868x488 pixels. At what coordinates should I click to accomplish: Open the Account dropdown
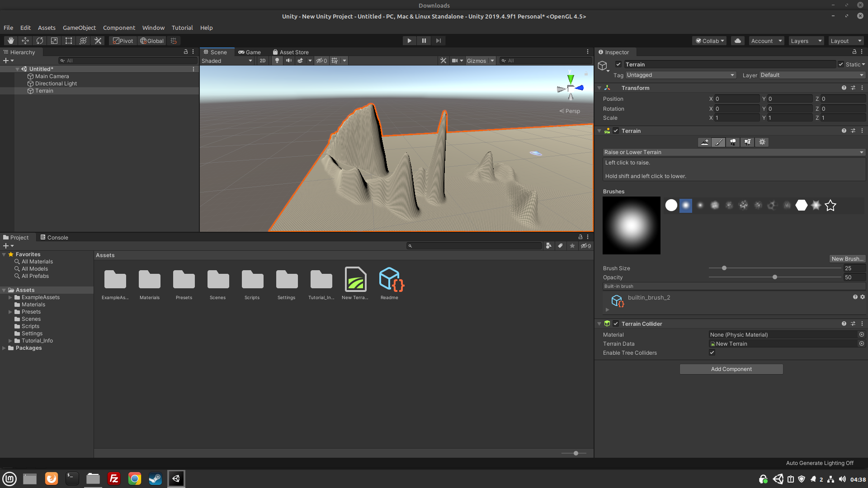click(x=767, y=41)
